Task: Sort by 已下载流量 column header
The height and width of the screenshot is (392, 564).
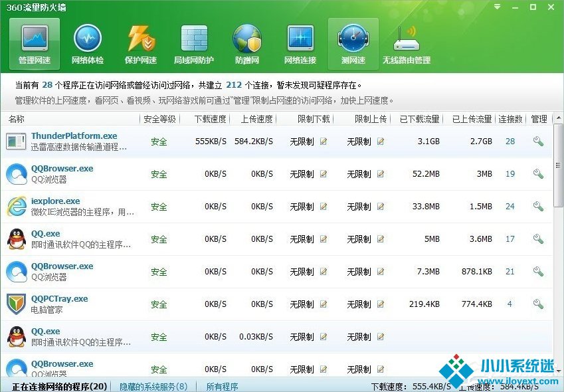Action: [x=420, y=119]
